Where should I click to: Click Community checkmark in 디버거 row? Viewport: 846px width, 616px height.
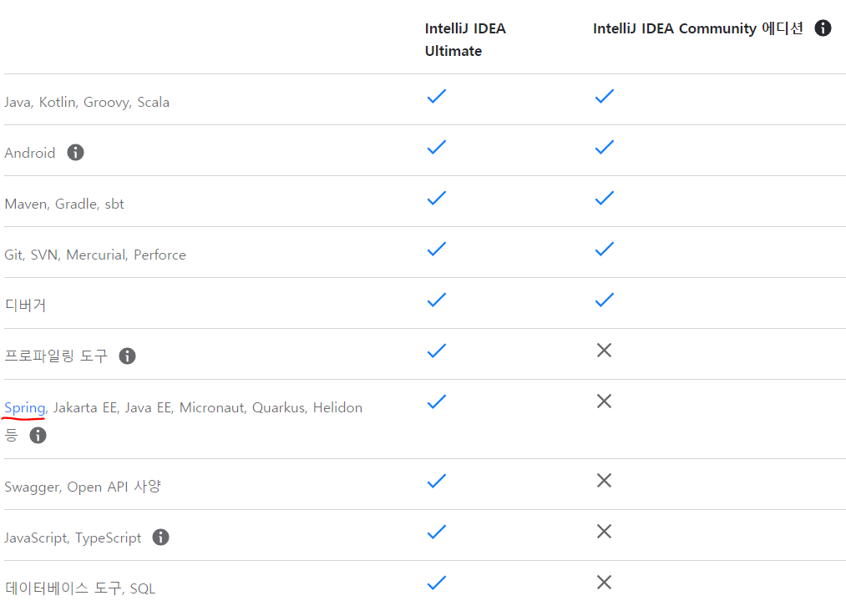point(604,300)
